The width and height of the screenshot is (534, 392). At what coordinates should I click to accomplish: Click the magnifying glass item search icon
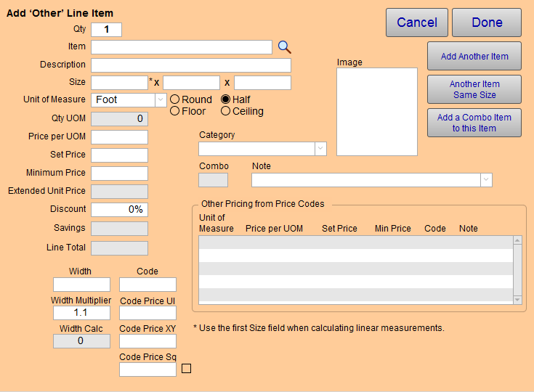click(284, 47)
